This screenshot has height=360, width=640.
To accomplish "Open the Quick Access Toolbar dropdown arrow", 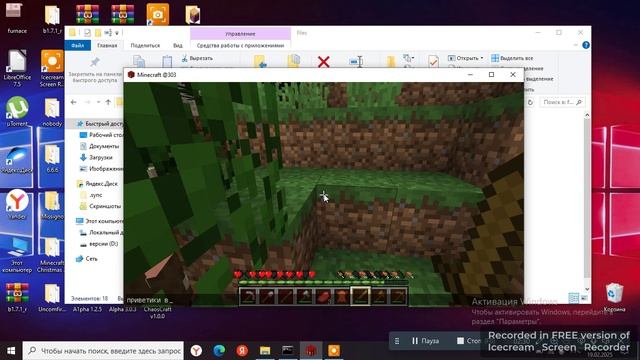I will (x=117, y=33).
